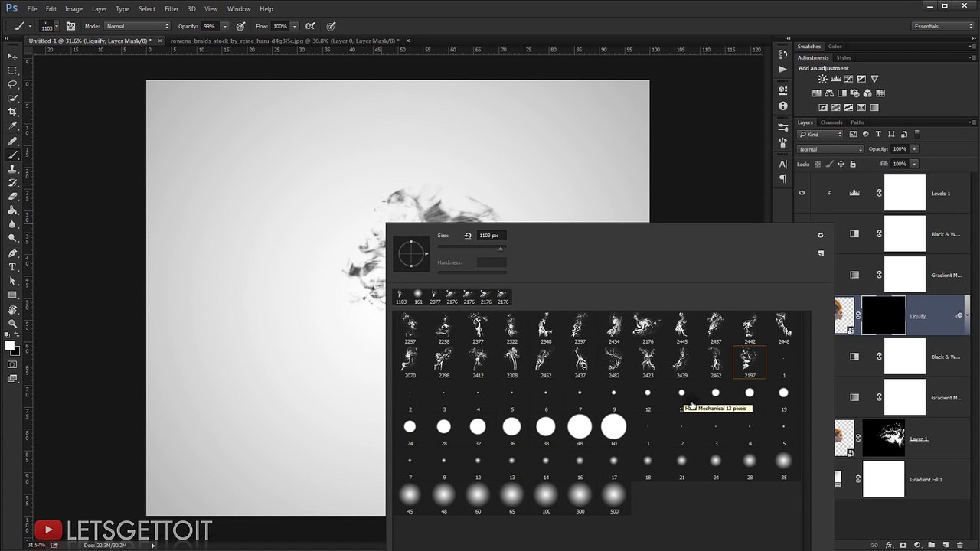The image size is (980, 551).
Task: Add a Vibrance adjustment
Action: coord(874,79)
